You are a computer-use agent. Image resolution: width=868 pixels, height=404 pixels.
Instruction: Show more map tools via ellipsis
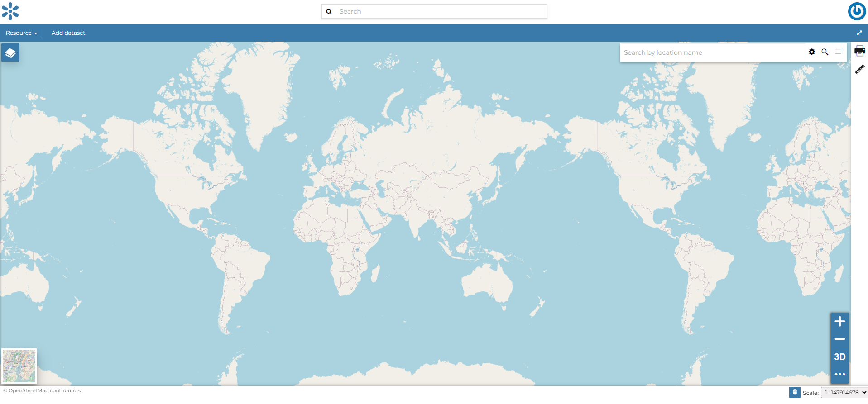(840, 374)
